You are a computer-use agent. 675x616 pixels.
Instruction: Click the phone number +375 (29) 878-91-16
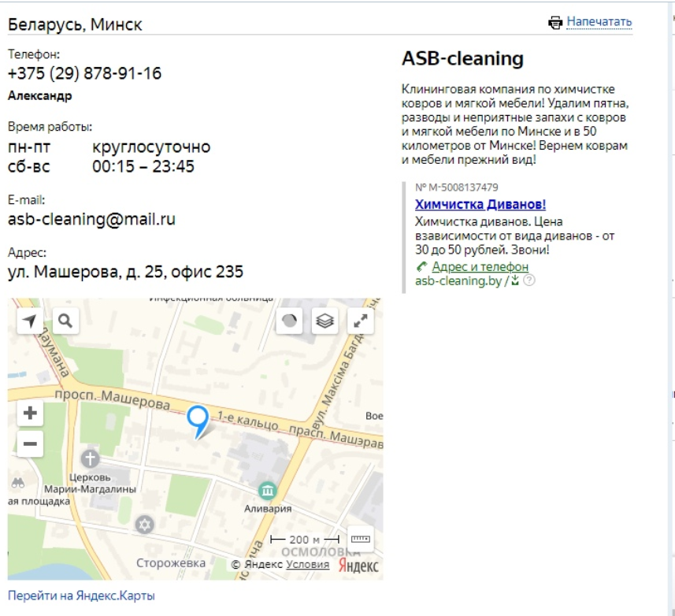pos(84,73)
